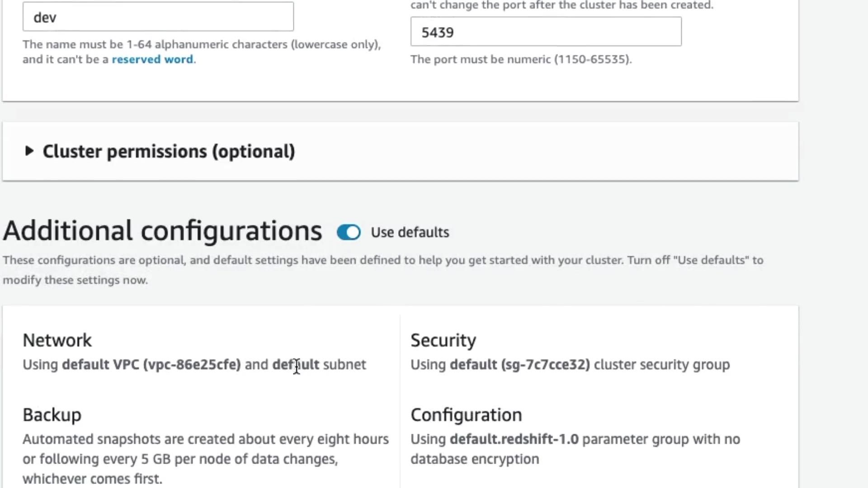The height and width of the screenshot is (488, 868).
Task: Click the Cluster permissions (optional) heading
Action: tap(169, 151)
